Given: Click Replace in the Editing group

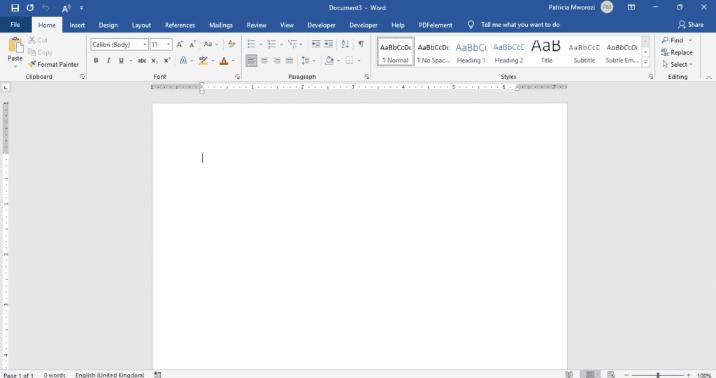Looking at the screenshot, I should click(677, 52).
